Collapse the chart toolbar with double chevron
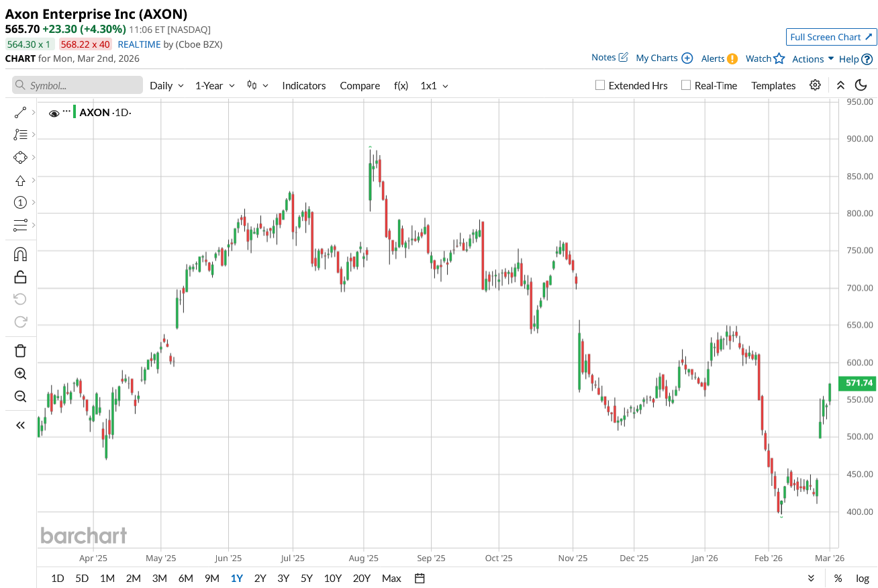878x588 pixels. [x=840, y=85]
